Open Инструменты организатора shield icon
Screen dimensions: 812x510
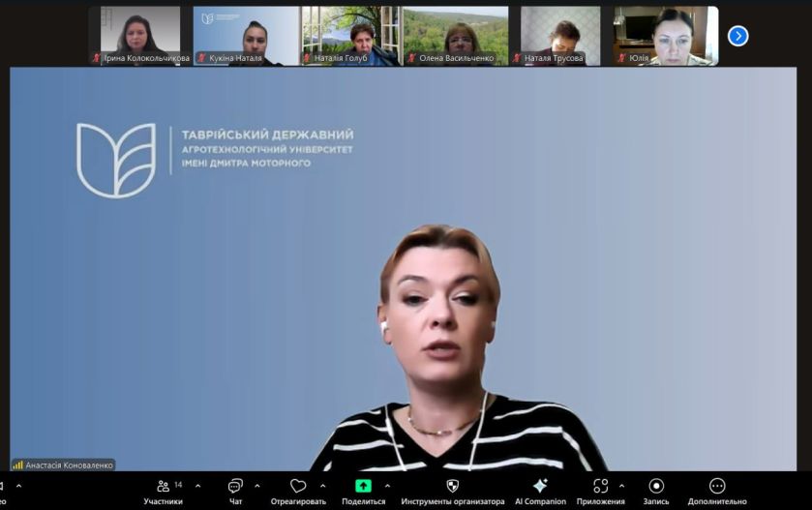(x=453, y=486)
